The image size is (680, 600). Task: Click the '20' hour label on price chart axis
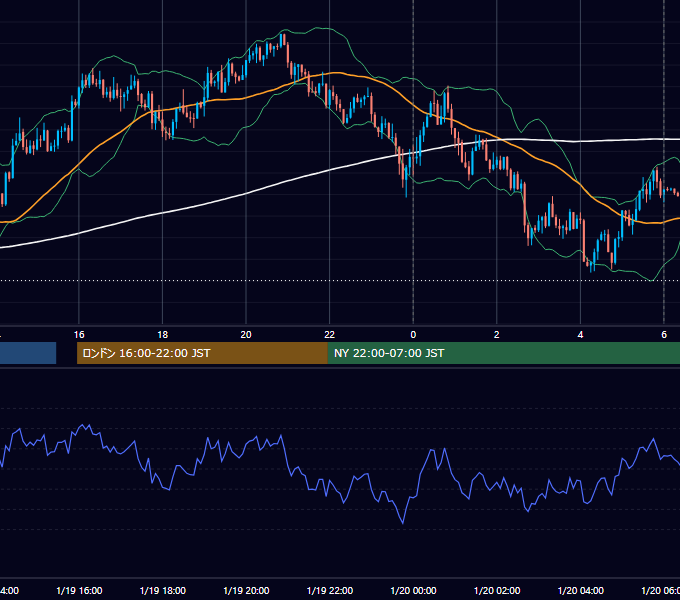[246, 335]
